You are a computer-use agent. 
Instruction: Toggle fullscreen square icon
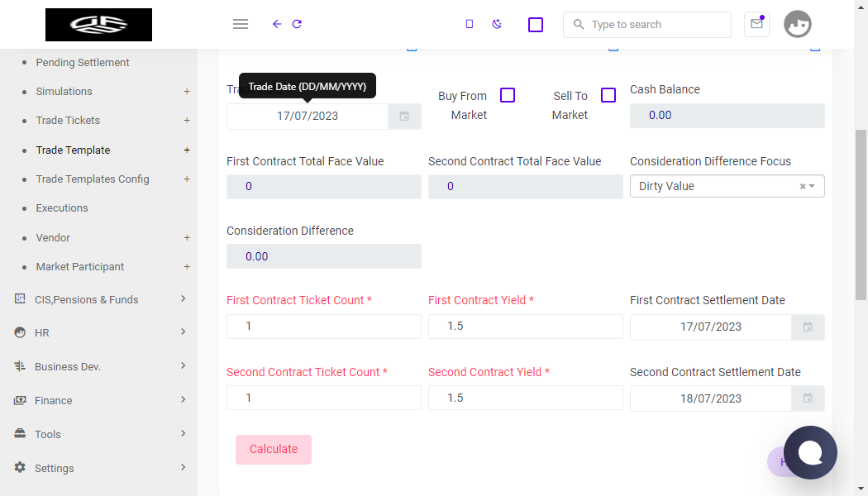[x=536, y=25]
